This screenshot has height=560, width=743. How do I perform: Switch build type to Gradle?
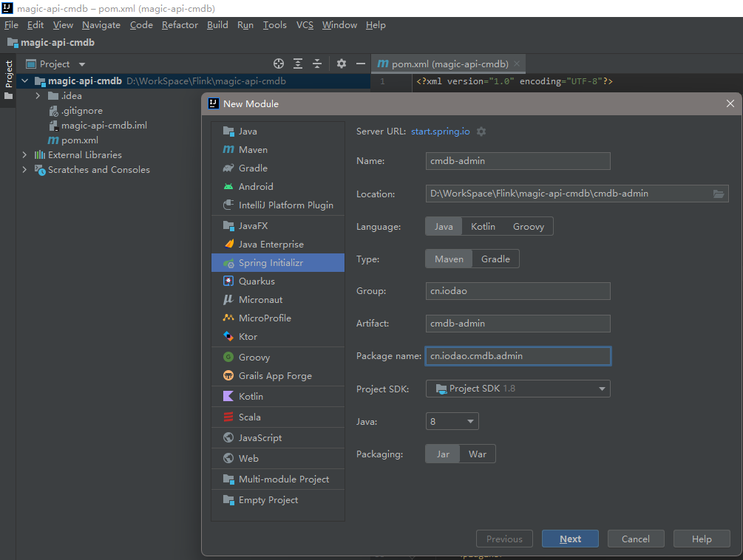[495, 259]
